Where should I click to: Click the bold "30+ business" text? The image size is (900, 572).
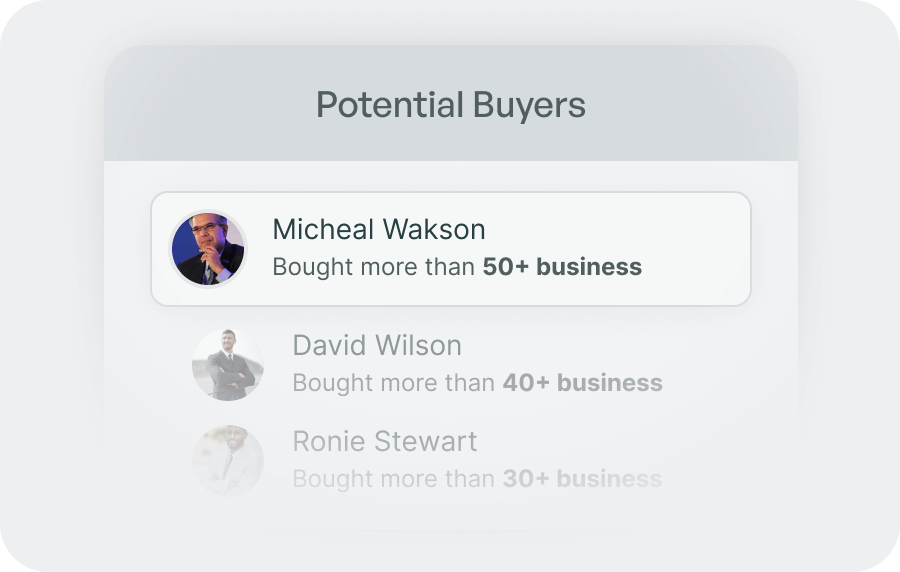pos(582,479)
